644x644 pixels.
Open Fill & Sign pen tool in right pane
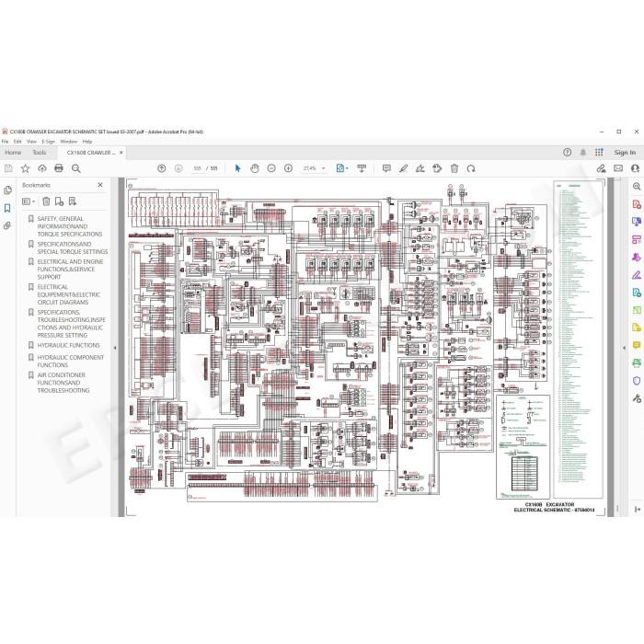tap(637, 275)
